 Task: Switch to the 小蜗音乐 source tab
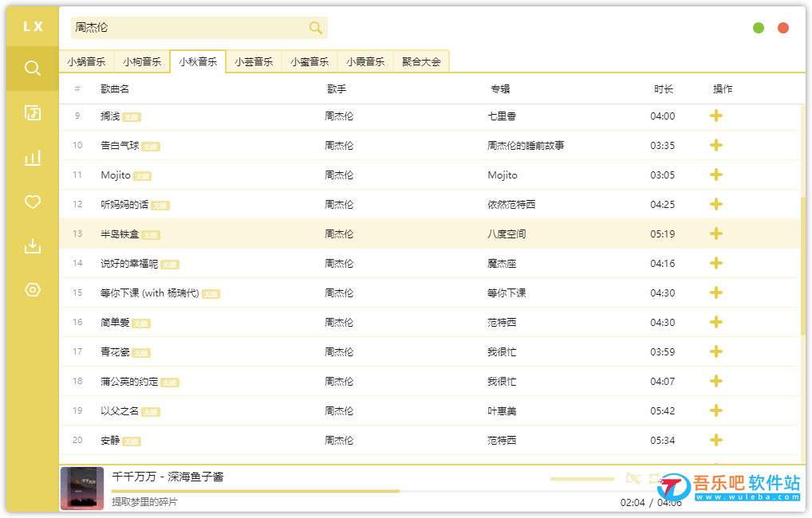coord(86,61)
